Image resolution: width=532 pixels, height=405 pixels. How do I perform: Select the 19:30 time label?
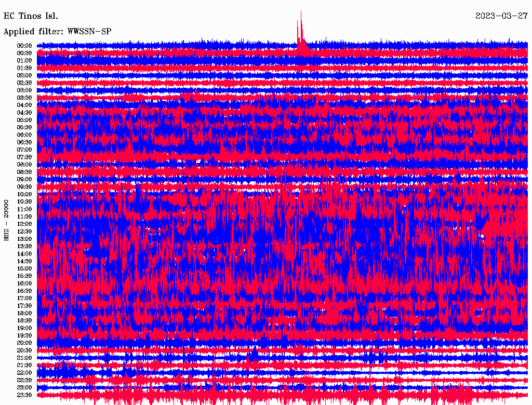point(24,335)
